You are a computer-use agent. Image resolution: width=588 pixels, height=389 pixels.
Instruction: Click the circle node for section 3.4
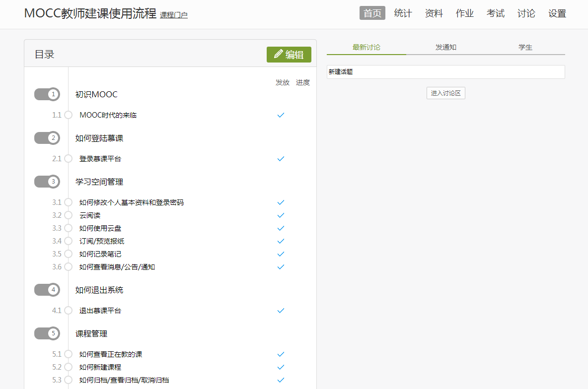68,241
